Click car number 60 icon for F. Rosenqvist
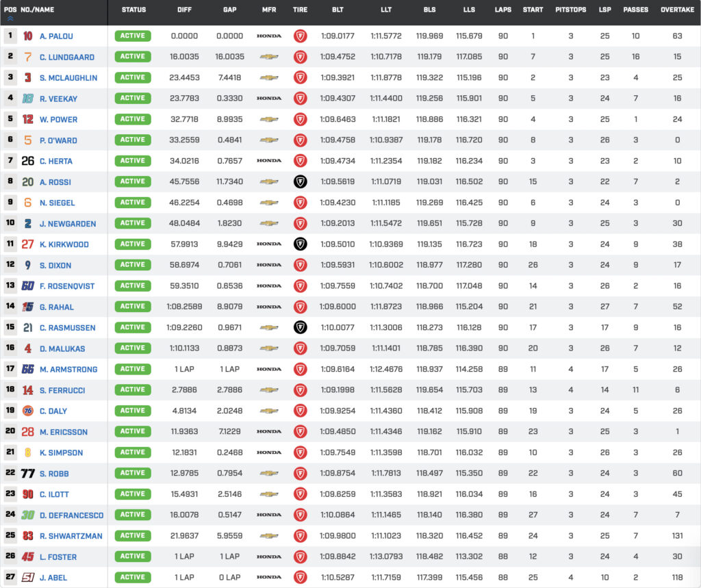The image size is (701, 588). tap(27, 285)
